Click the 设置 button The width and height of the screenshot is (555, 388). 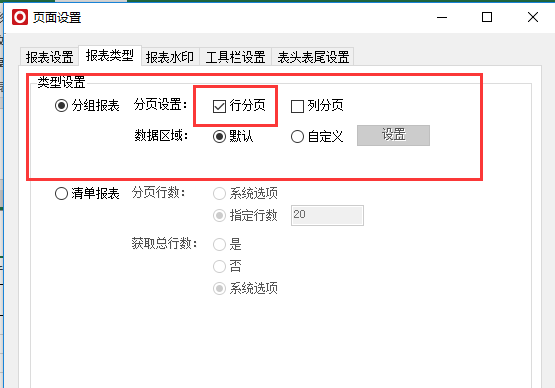(x=393, y=135)
